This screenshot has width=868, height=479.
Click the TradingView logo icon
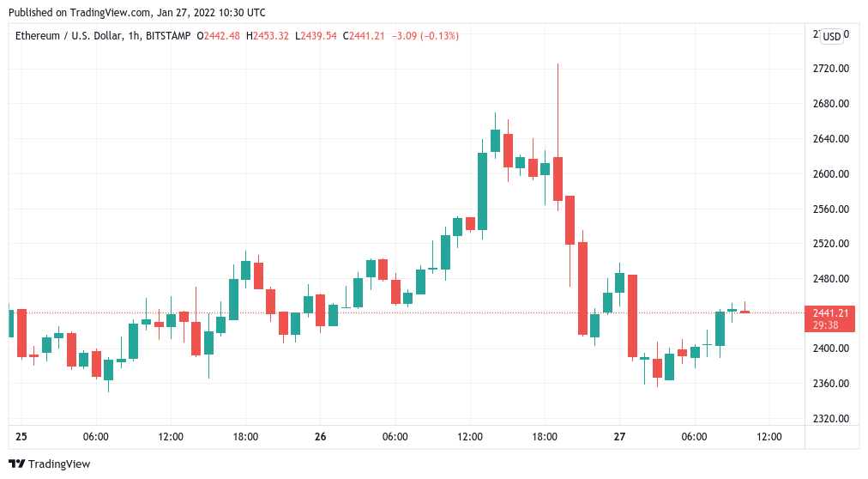click(x=16, y=464)
